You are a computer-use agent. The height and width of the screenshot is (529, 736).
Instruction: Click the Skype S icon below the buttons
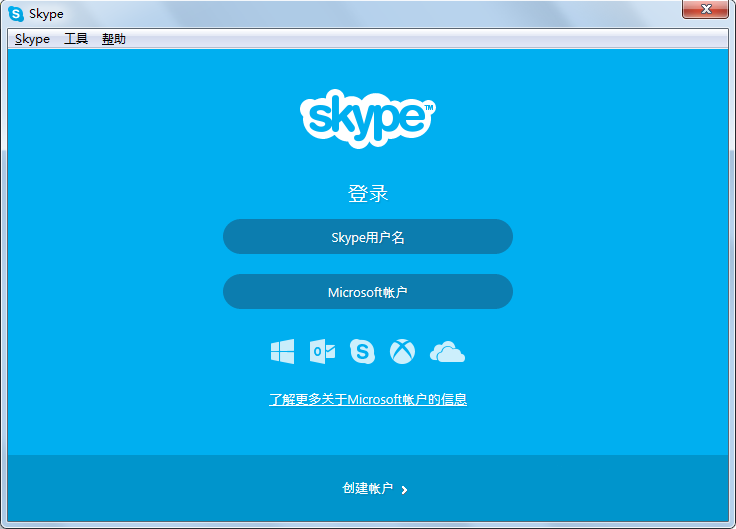coord(362,351)
